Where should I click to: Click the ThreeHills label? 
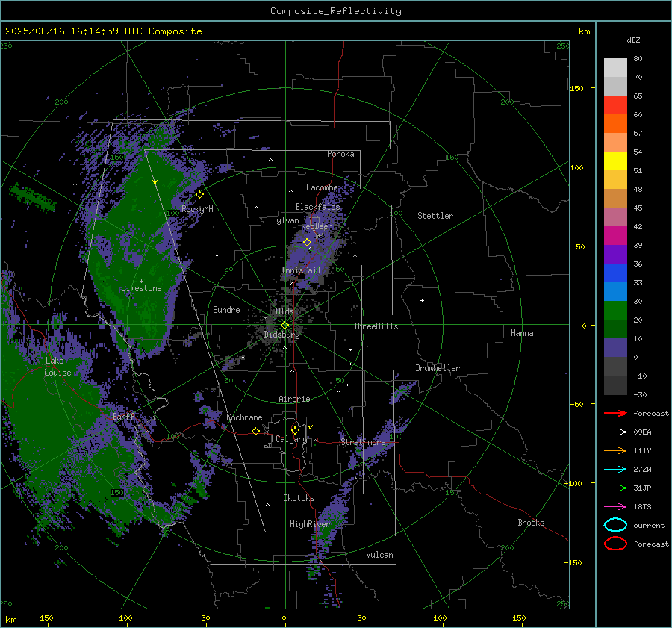coord(376,326)
